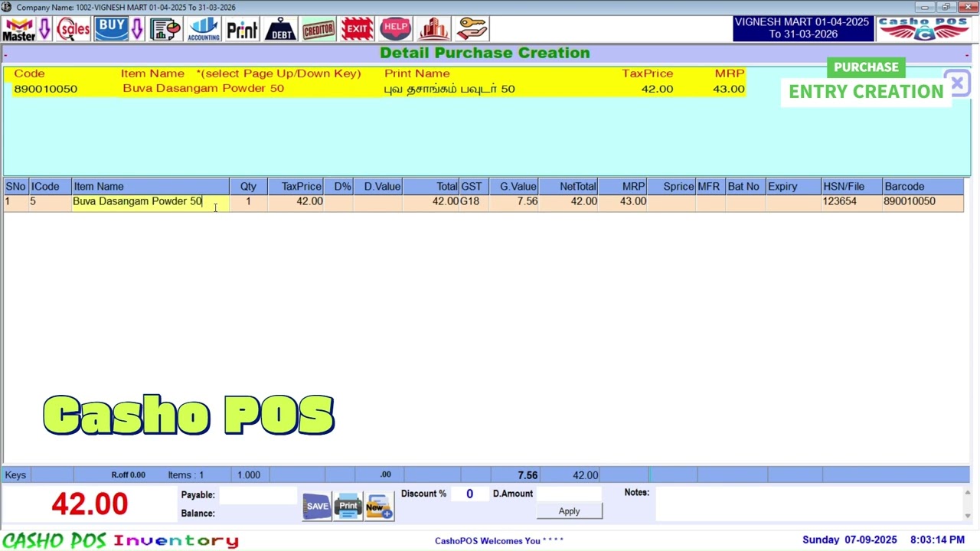The height and width of the screenshot is (551, 980).
Task: Click the Keys label in status bar
Action: click(x=15, y=475)
